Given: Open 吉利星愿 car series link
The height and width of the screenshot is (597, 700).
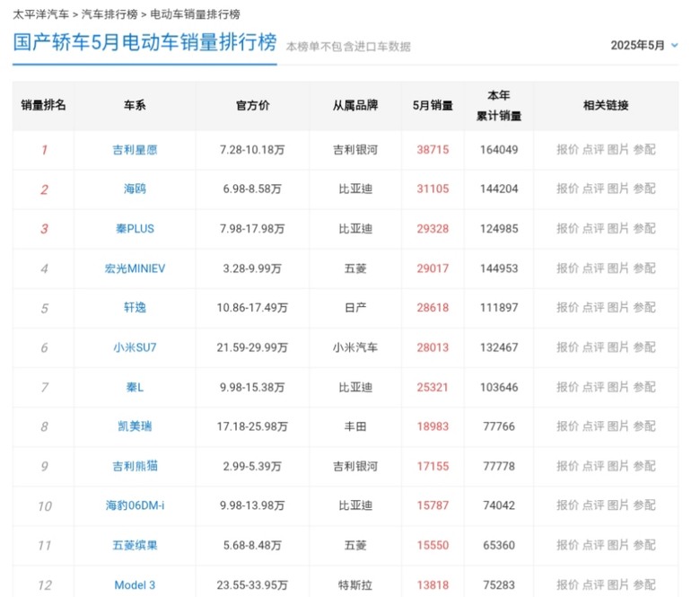Looking at the screenshot, I should [x=135, y=150].
